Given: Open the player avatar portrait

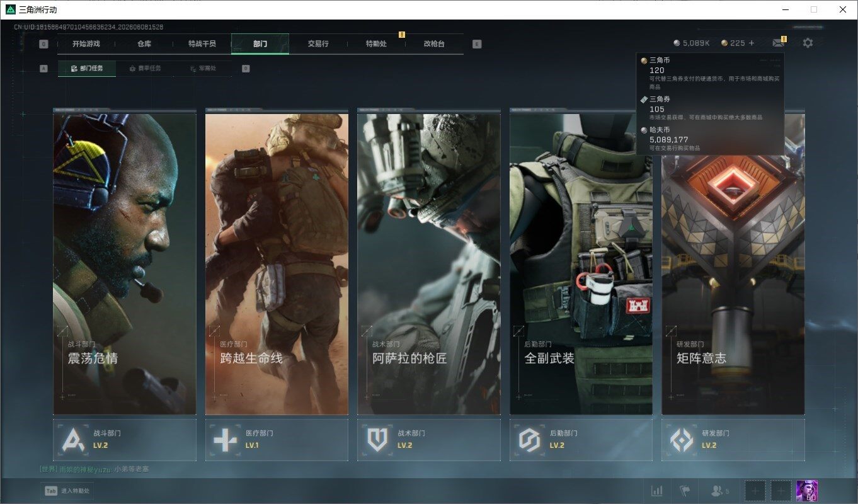Looking at the screenshot, I should (x=807, y=490).
